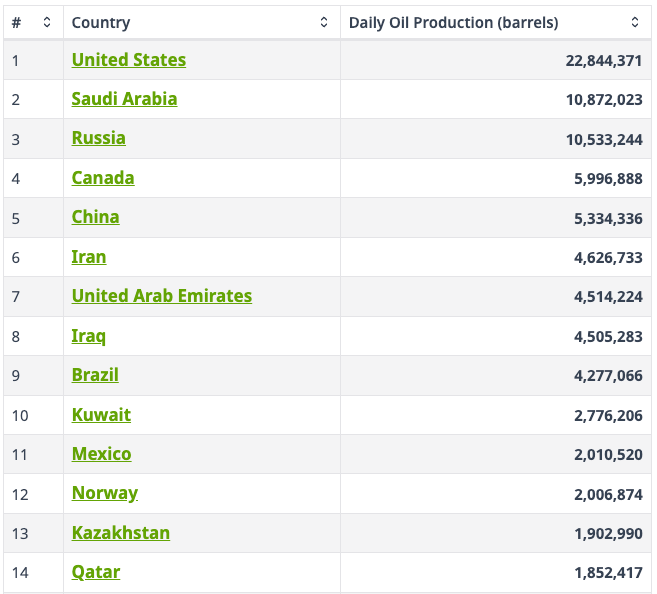
Task: Select the value 10,533,244
Action: tap(604, 139)
